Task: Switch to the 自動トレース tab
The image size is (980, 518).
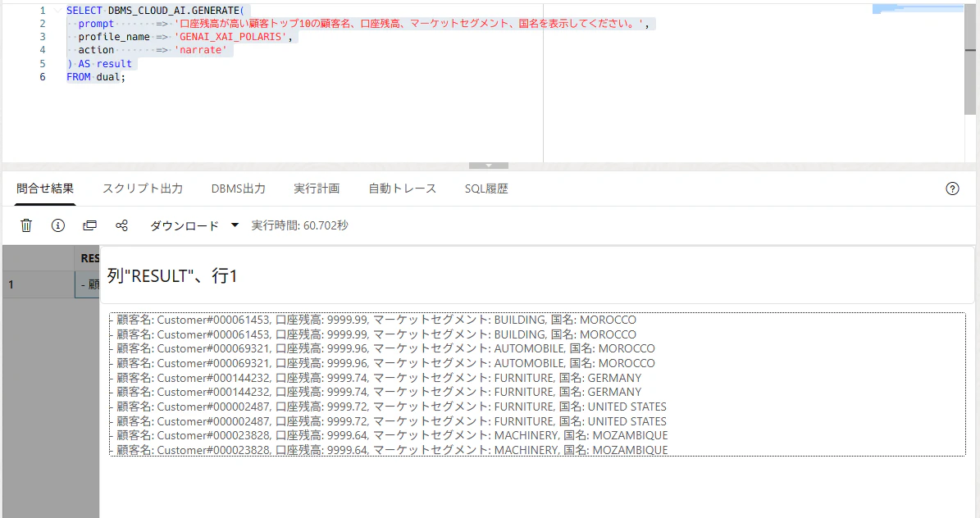Action: (403, 188)
